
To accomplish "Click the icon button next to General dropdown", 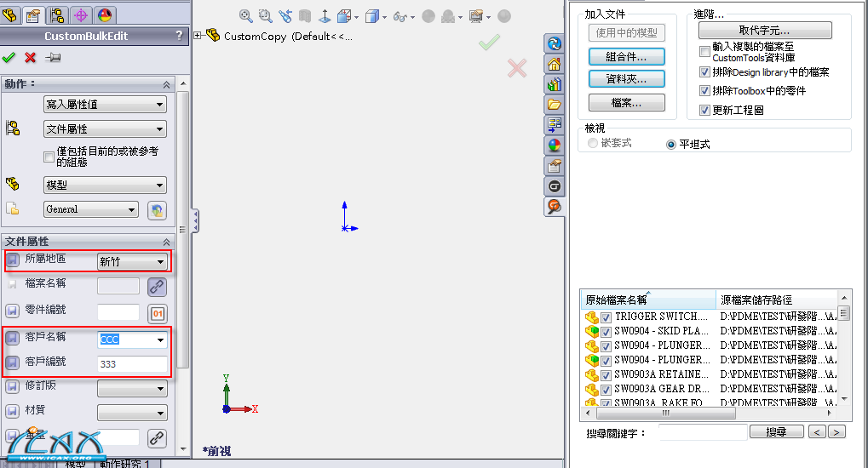I will point(158,210).
